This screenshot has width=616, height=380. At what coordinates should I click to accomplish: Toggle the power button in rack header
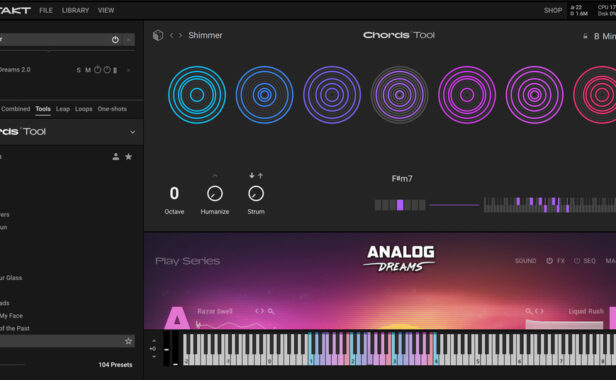115,39
